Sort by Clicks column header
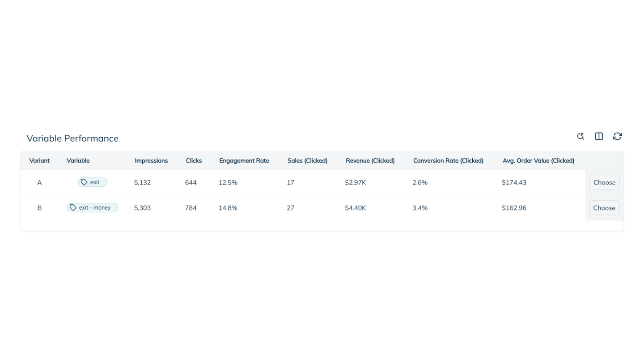This screenshot has width=644, height=362. 194,160
